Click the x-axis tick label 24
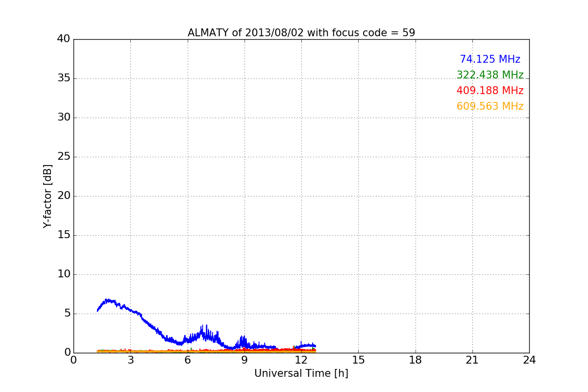The height and width of the screenshot is (392, 588). point(529,360)
